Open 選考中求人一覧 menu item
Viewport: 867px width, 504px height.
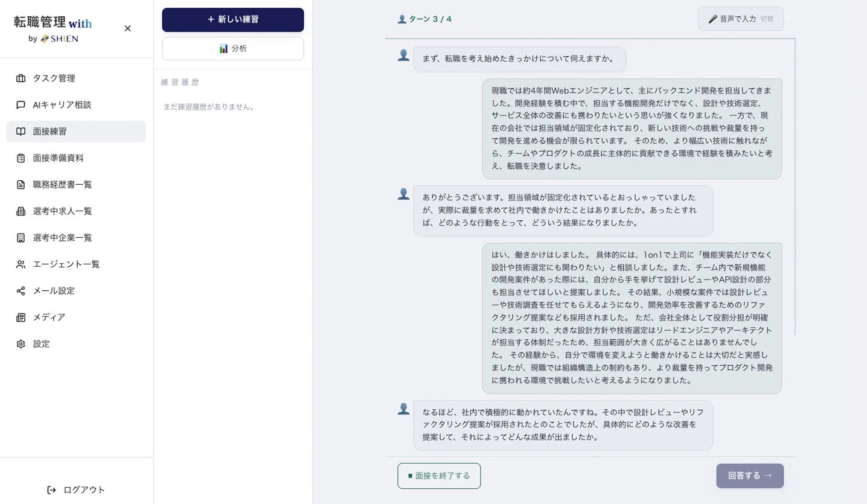[x=76, y=211]
